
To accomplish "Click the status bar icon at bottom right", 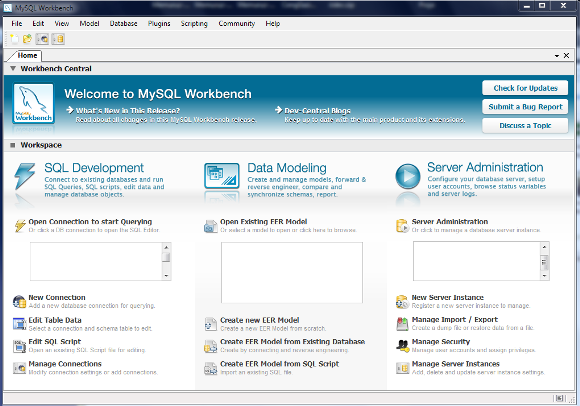I will pyautogui.click(x=559, y=398).
